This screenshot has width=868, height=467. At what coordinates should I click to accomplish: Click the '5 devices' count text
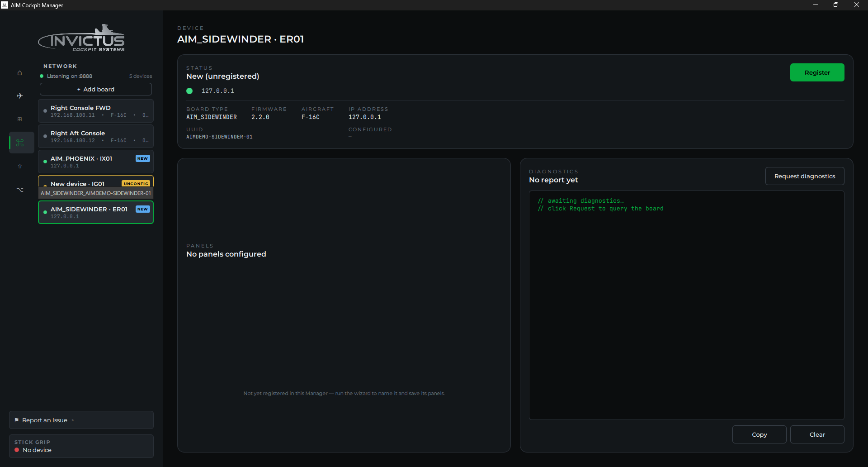[141, 76]
